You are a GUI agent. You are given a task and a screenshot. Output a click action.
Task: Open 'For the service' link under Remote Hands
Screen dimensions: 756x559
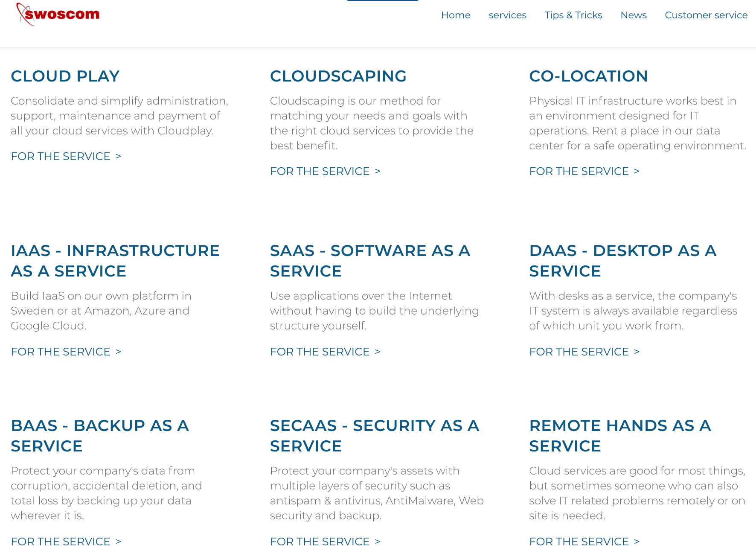pyautogui.click(x=584, y=542)
